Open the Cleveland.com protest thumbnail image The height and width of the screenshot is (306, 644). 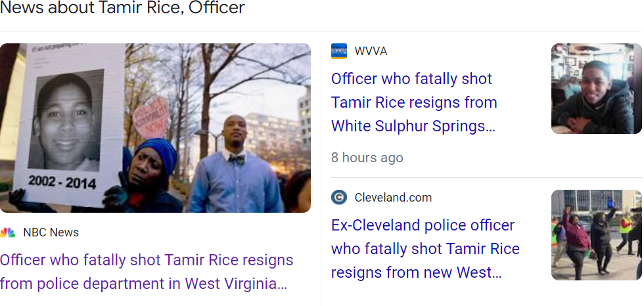coord(596,234)
